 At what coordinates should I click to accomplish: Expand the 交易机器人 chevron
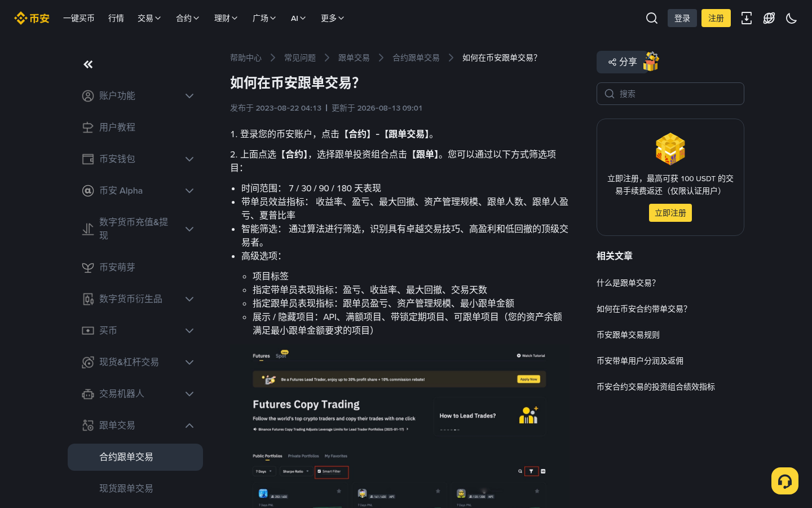189,394
